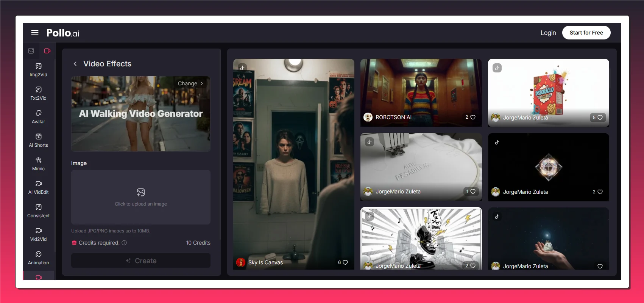Switch to the image mode tab
The image size is (644, 303).
coord(31,51)
